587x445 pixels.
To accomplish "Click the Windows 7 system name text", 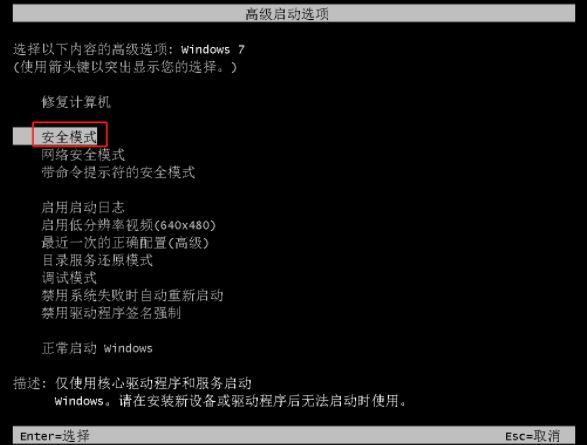I will point(213,49).
